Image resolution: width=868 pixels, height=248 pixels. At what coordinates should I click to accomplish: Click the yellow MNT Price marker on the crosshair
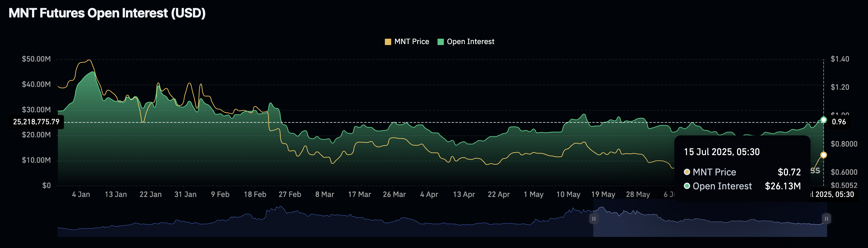tap(824, 155)
